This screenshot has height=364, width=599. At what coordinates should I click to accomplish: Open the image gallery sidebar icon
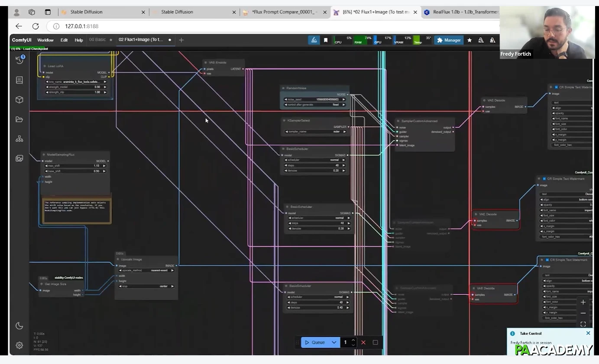coord(19,158)
